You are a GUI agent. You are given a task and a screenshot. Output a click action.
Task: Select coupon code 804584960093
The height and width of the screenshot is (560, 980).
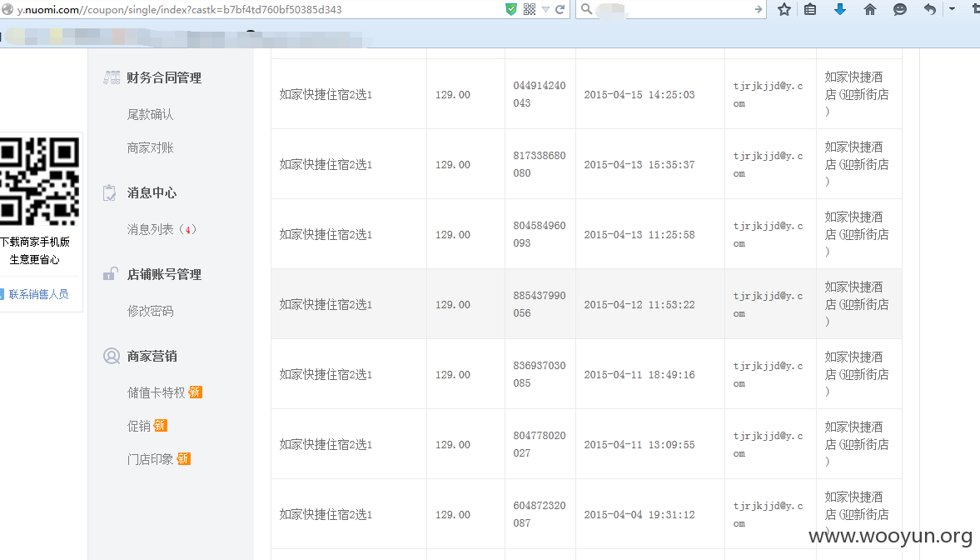[x=540, y=235]
